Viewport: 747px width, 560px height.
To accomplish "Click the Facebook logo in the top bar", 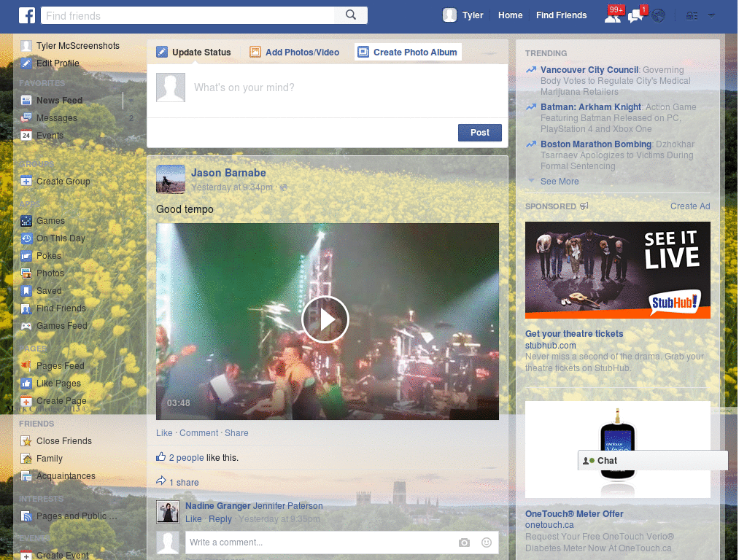I will tap(27, 15).
